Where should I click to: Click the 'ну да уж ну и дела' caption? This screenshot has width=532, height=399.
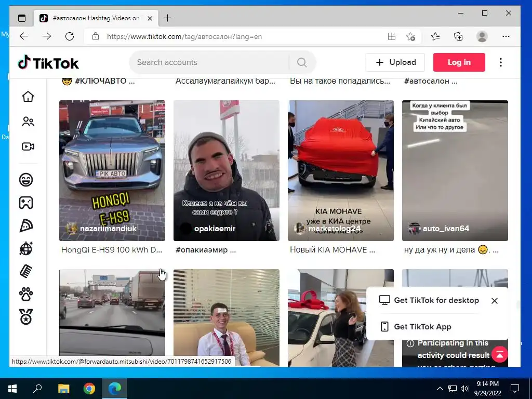point(451,250)
